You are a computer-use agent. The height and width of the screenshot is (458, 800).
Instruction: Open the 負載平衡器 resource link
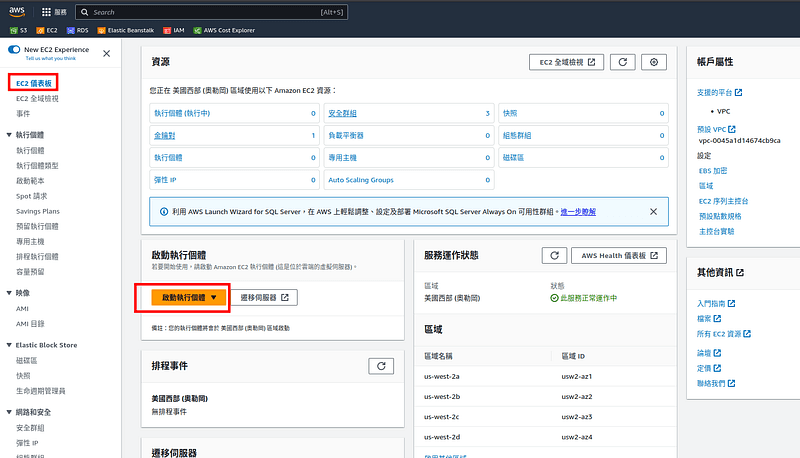pyautogui.click(x=346, y=135)
